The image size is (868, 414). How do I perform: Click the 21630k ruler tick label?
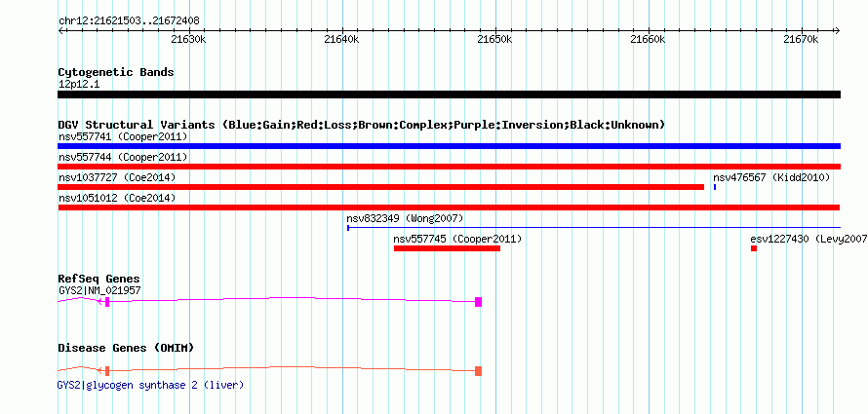pyautogui.click(x=189, y=40)
